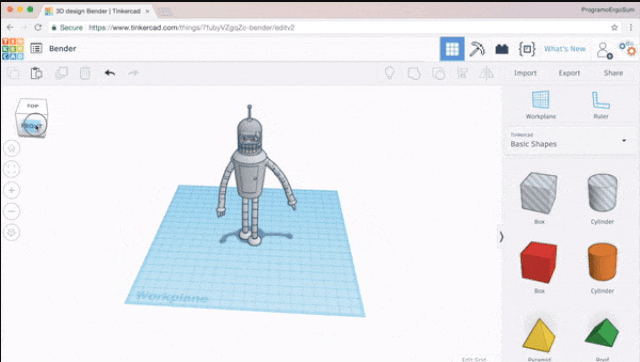Click the Align icon
The width and height of the screenshot is (640, 362).
(x=462, y=73)
